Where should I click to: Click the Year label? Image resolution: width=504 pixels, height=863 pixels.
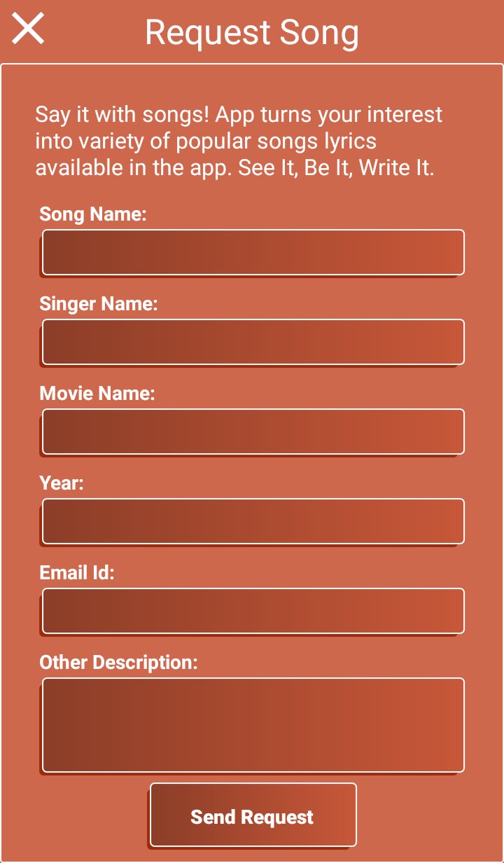(x=62, y=483)
